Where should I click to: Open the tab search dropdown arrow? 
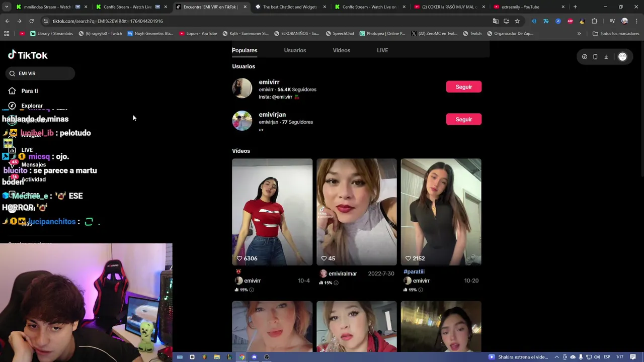7,7
